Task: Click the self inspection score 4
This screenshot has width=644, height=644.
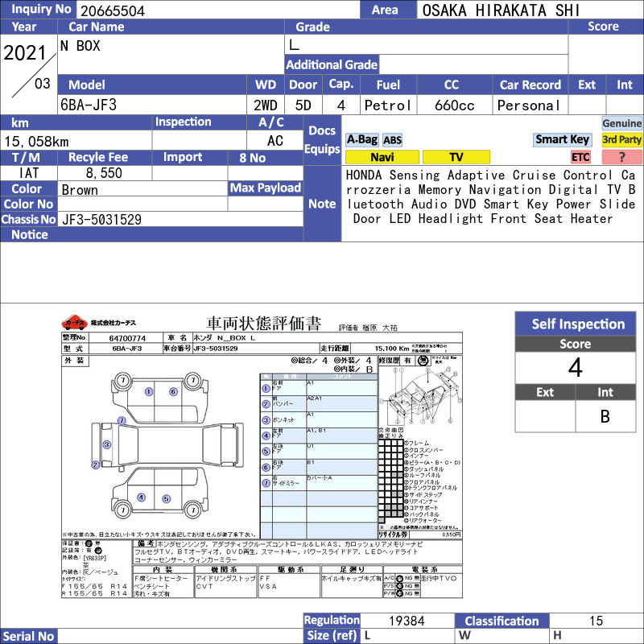Action: tap(576, 368)
